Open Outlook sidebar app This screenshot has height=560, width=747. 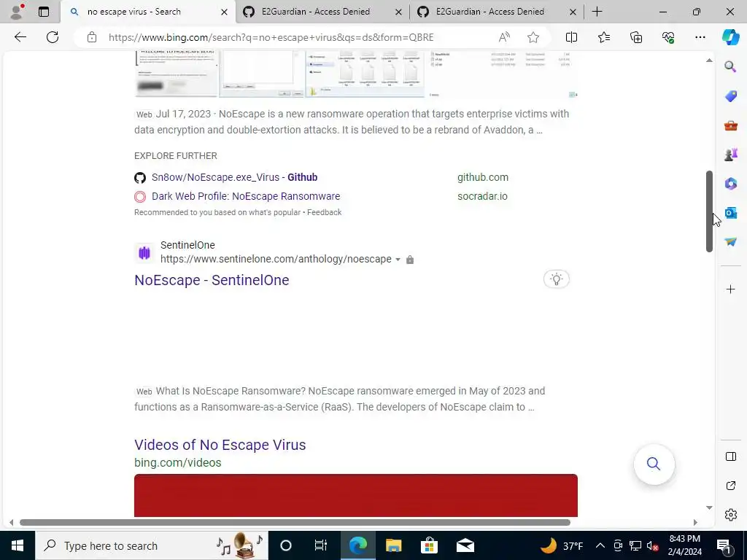[730, 213]
